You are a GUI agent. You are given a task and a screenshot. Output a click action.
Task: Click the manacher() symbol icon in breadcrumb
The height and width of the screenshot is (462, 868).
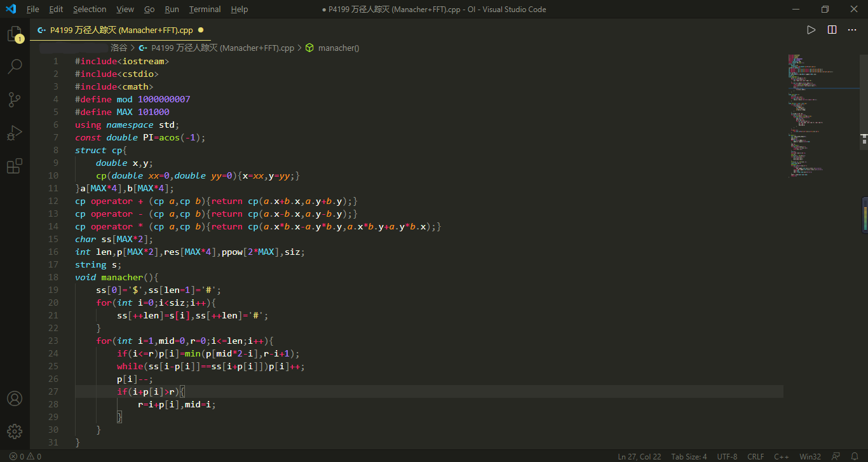pyautogui.click(x=309, y=48)
